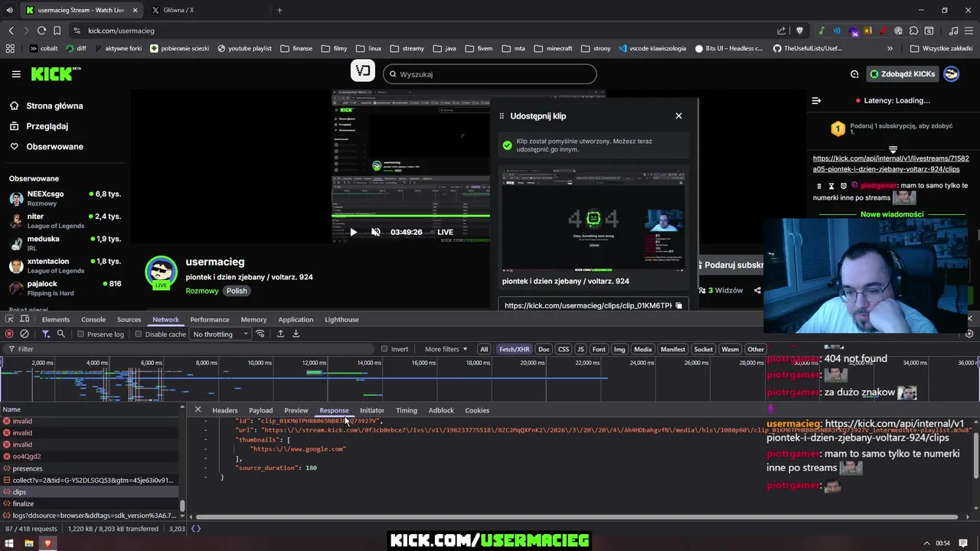Switch to the Payload tab
This screenshot has width=980, height=551.
coord(260,410)
